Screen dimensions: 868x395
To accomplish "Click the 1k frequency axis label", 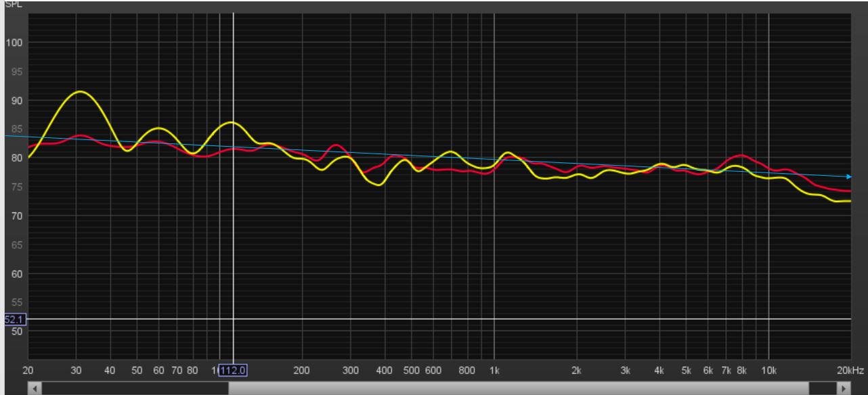I will click(494, 370).
